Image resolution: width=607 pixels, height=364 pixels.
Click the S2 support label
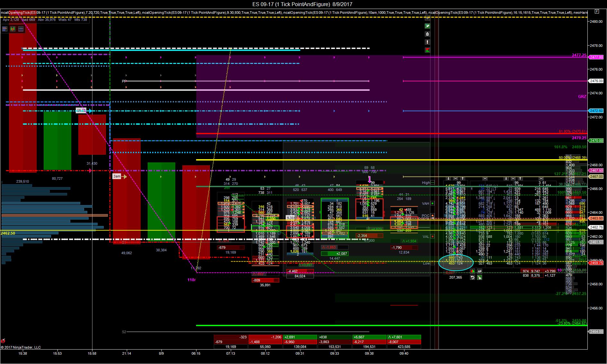pos(124,332)
